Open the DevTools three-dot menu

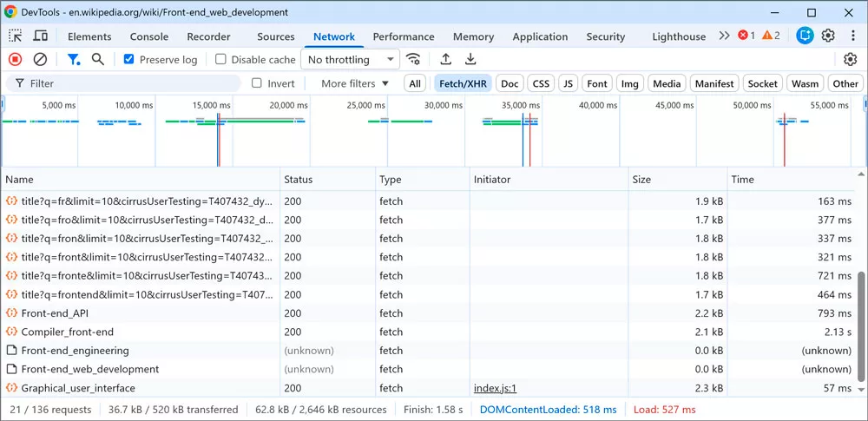[853, 36]
